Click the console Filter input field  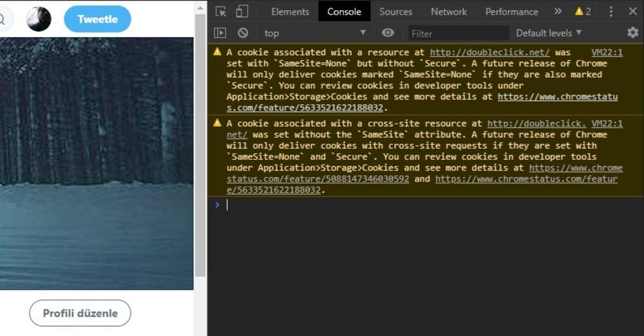coord(458,33)
